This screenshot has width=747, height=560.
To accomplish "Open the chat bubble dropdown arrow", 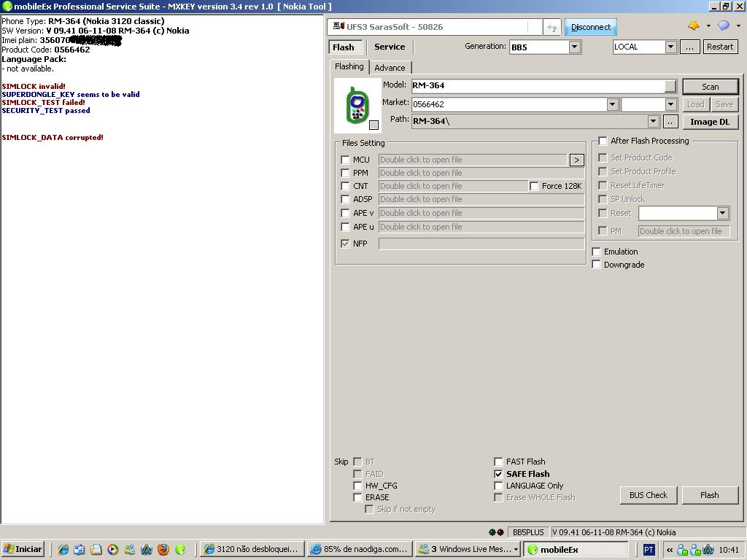I will click(738, 26).
